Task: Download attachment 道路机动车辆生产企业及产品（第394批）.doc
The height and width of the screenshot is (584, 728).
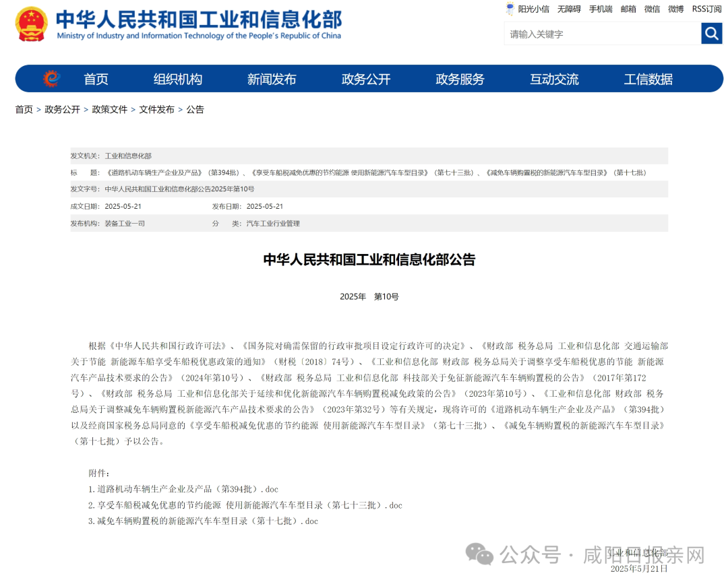Action: pos(183,489)
